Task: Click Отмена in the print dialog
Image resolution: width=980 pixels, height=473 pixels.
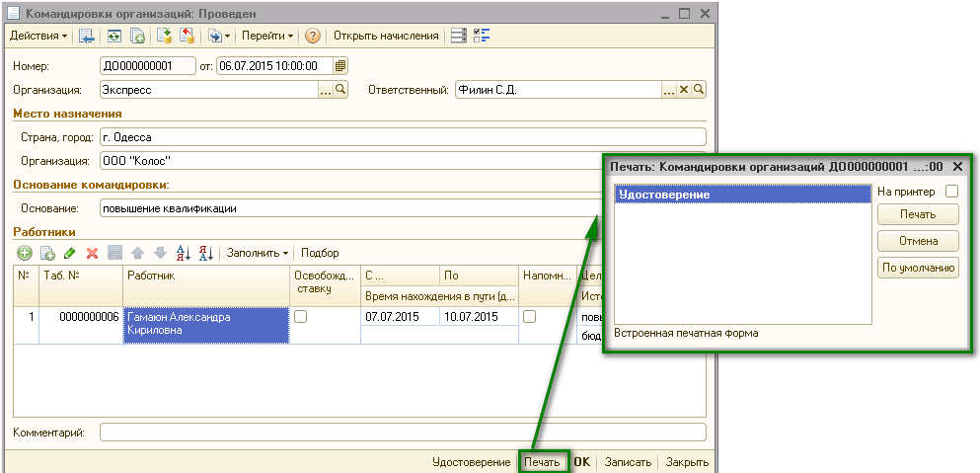Action: tap(918, 241)
